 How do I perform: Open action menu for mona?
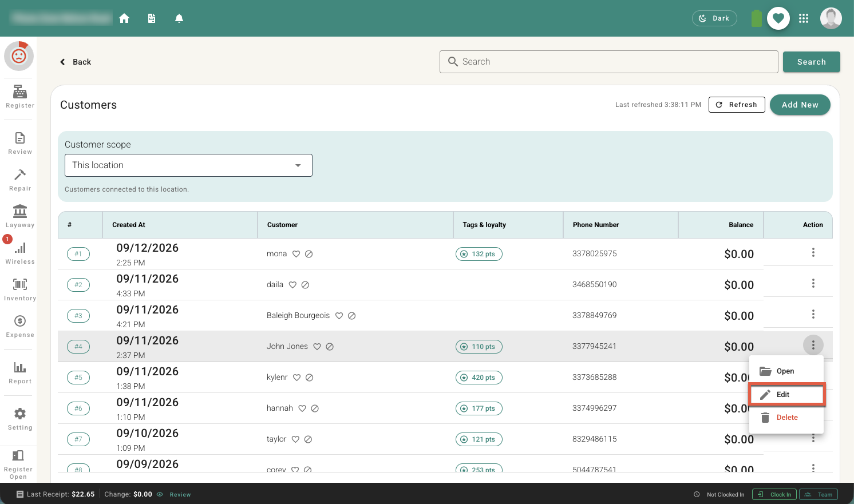813,252
